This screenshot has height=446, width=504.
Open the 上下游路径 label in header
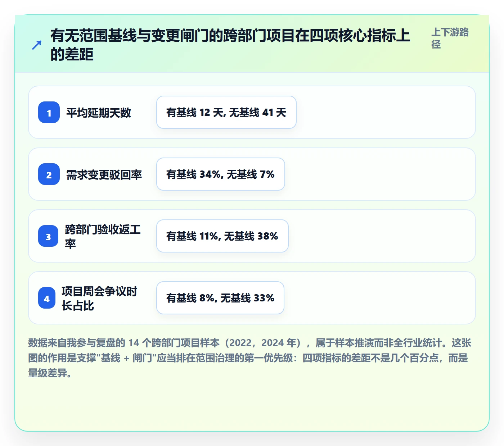450,38
